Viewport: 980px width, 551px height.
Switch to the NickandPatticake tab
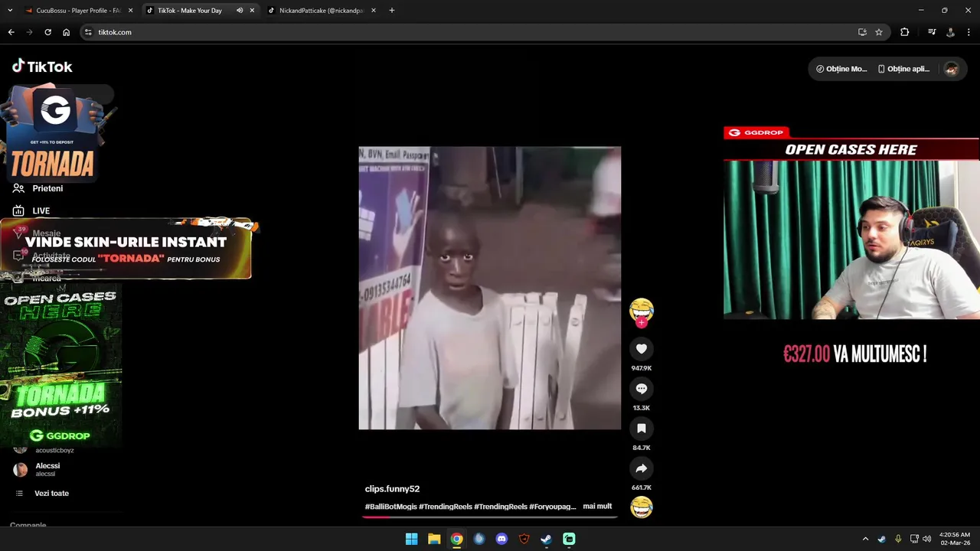(x=322, y=11)
